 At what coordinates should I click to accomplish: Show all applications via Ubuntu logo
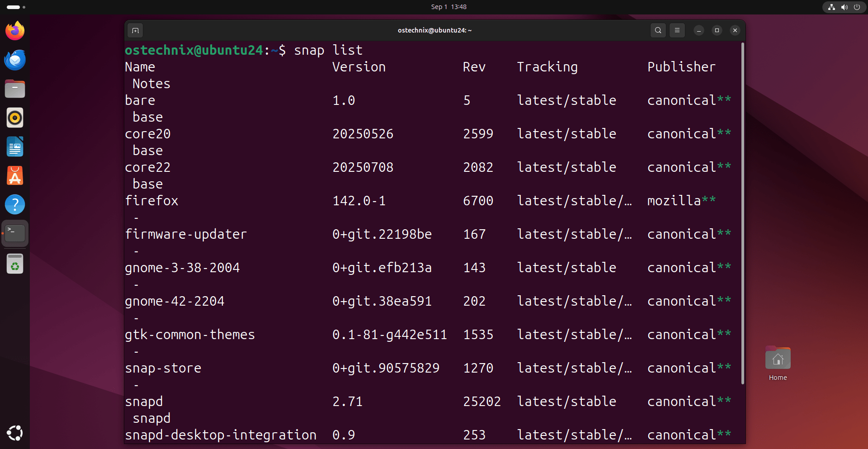pos(15,433)
